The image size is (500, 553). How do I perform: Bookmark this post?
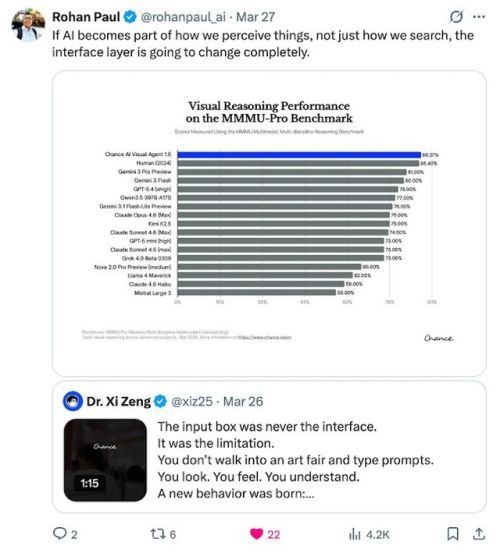point(453,534)
